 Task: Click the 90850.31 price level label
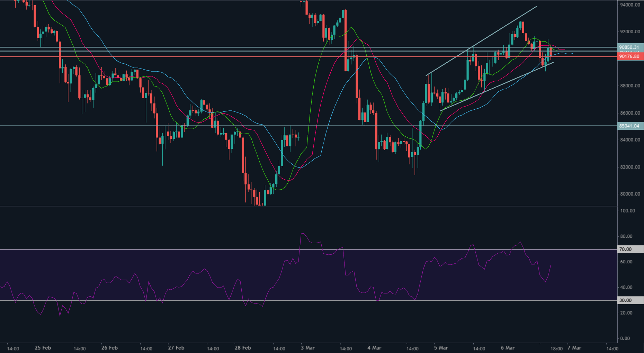click(x=630, y=47)
